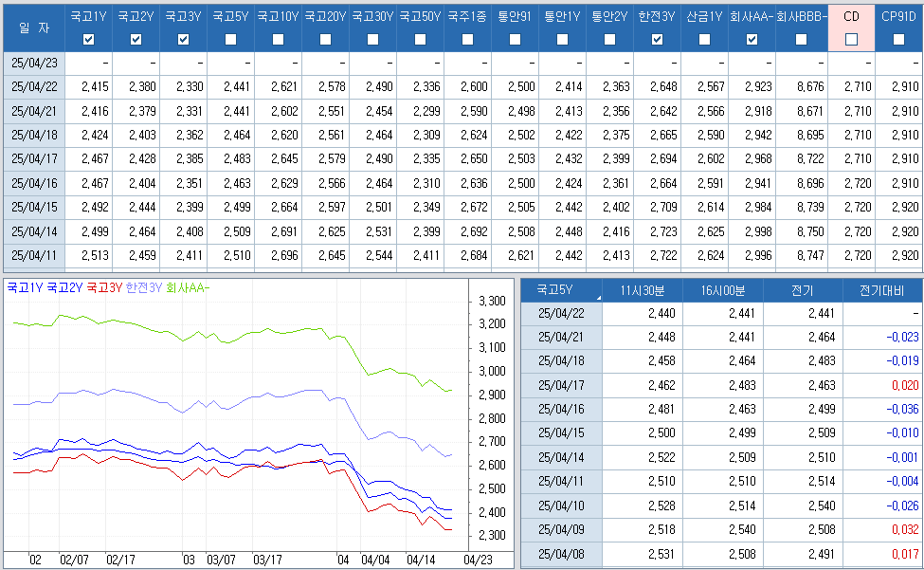Image resolution: width=924 pixels, height=570 pixels.
Task: Tick the CP91D checkbox
Action: pyautogui.click(x=898, y=39)
